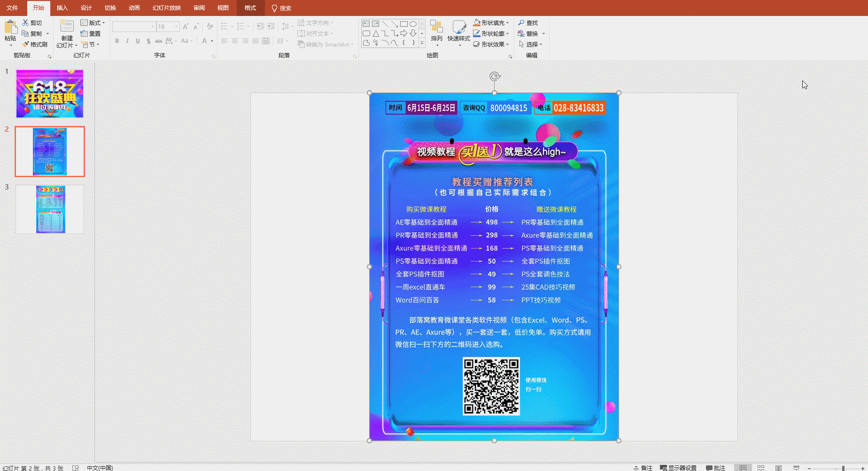
Task: Click zoom out minus button
Action: pos(809,468)
